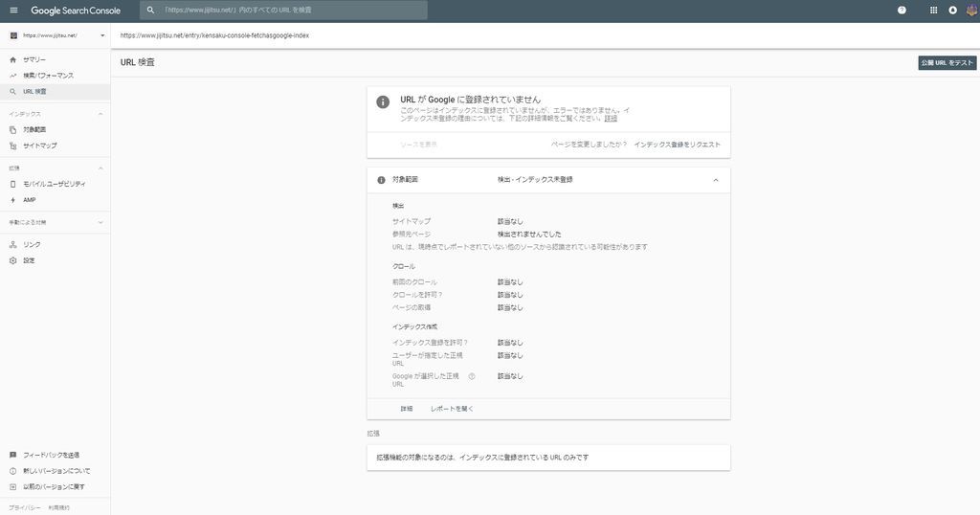The image size is (980, 515).
Task: Click 詳細 at the bottom of coverage card
Action: (407, 409)
